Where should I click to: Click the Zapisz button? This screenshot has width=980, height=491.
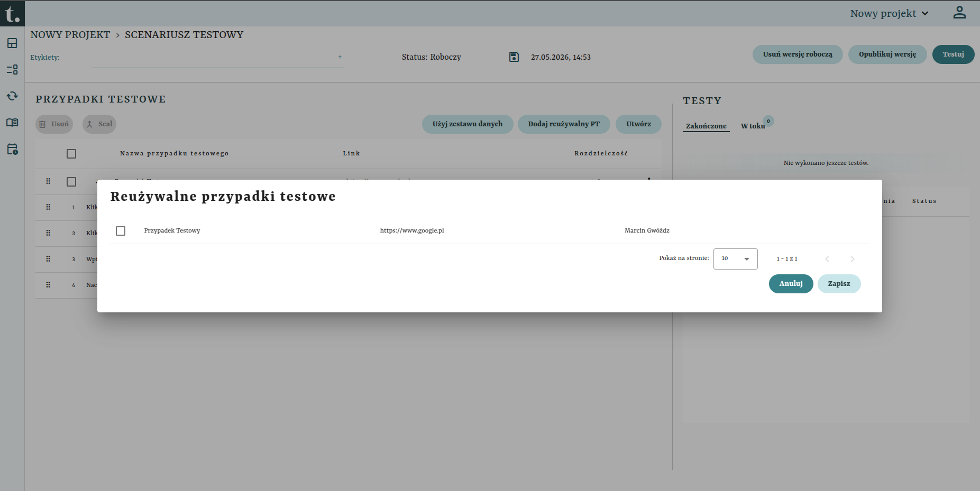pos(839,284)
